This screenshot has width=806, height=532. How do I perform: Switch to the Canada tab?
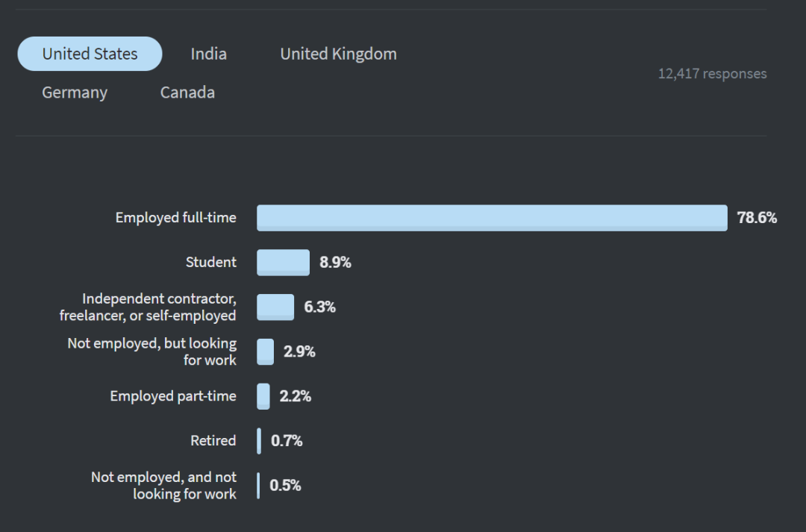187,93
